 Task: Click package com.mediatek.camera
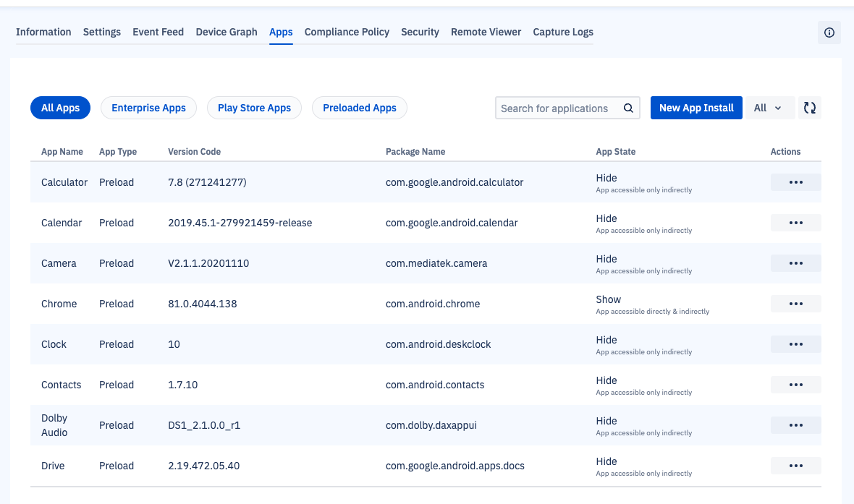(x=436, y=263)
